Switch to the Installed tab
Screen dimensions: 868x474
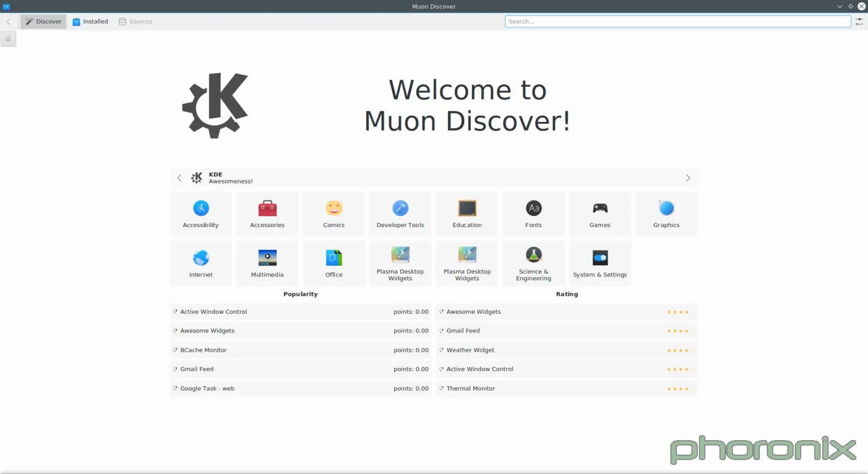point(90,22)
